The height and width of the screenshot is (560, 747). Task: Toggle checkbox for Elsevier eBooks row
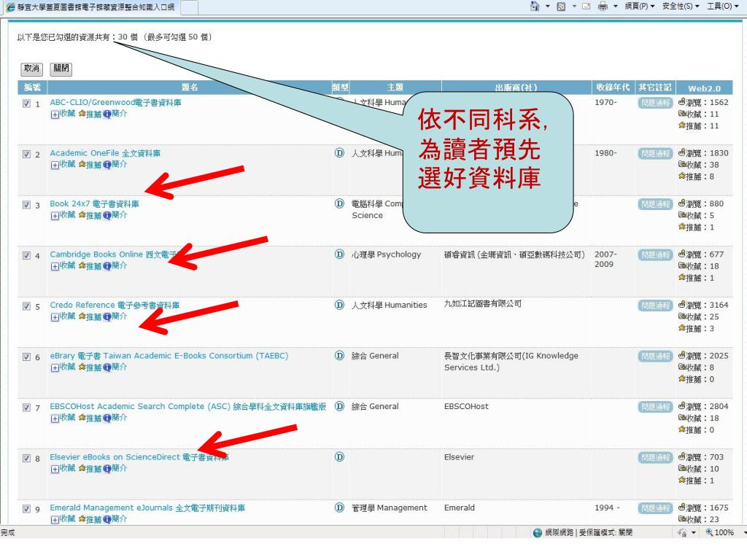27,458
